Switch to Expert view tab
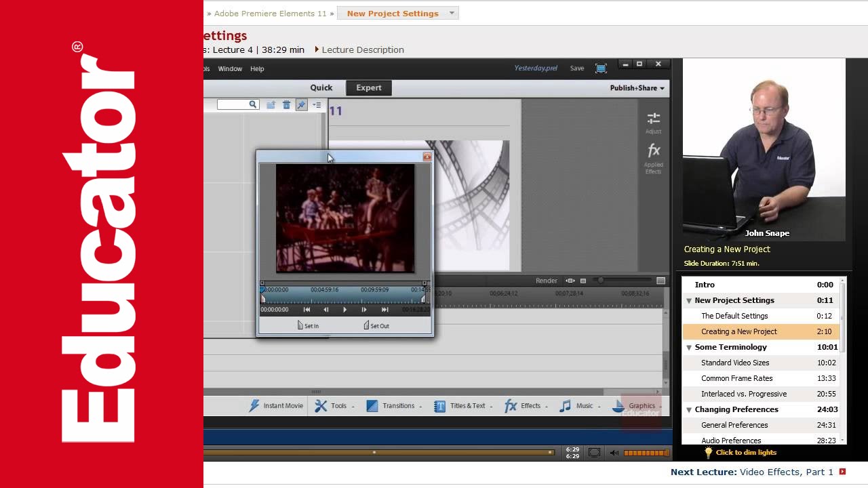This screenshot has width=868, height=488. [x=369, y=87]
